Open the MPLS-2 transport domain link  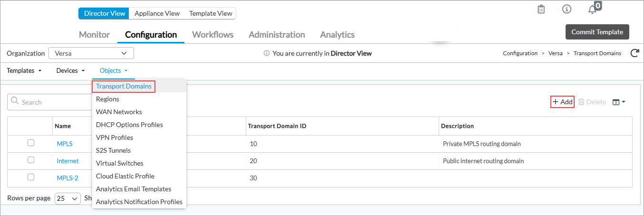[67, 178]
